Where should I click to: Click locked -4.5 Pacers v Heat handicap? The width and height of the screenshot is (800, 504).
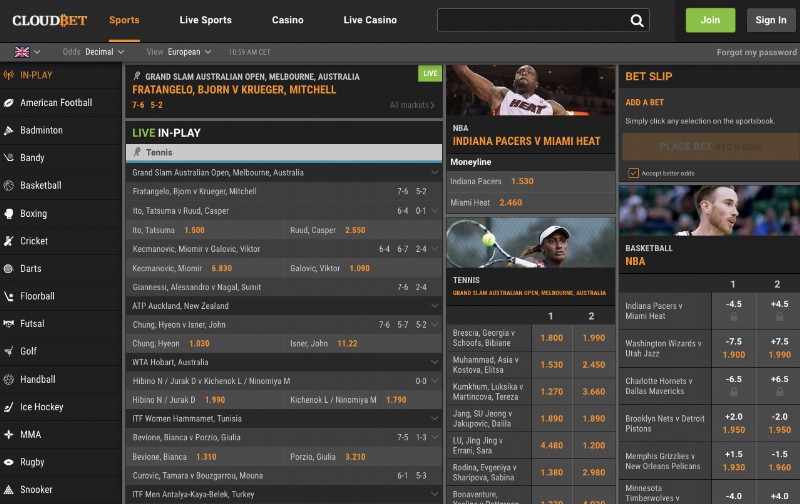(x=733, y=310)
